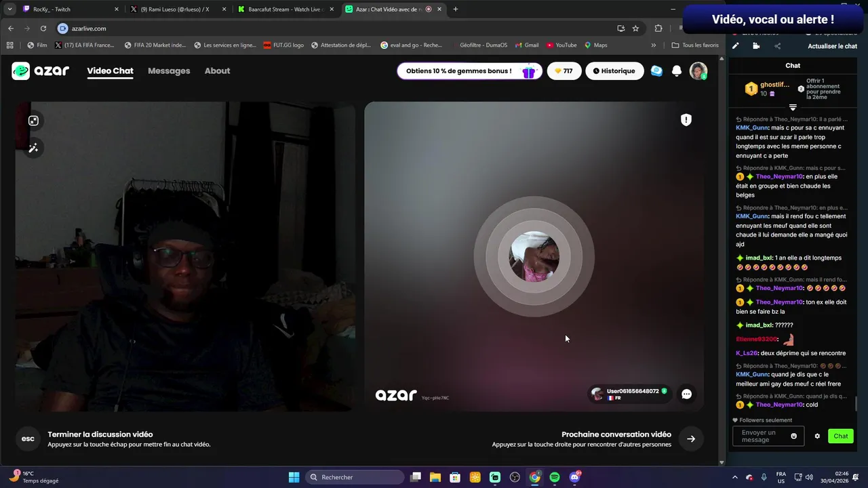Open File Explorer from the taskbar
This screenshot has height=488, width=868.
435,477
